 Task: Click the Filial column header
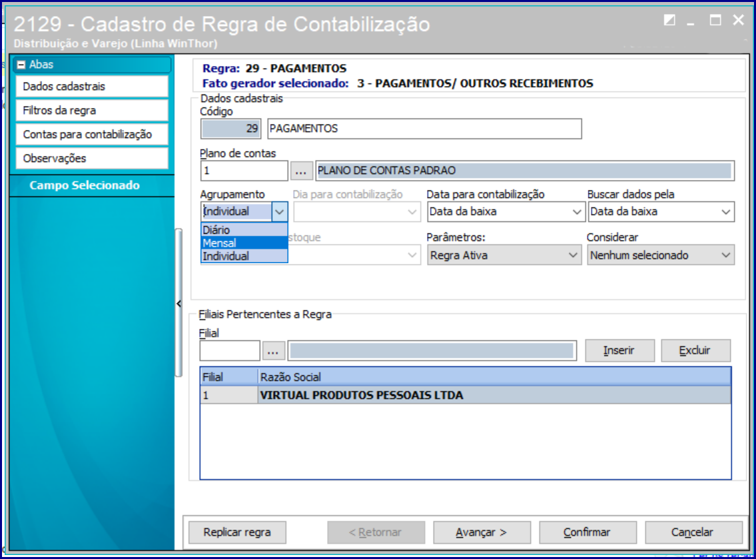229,376
